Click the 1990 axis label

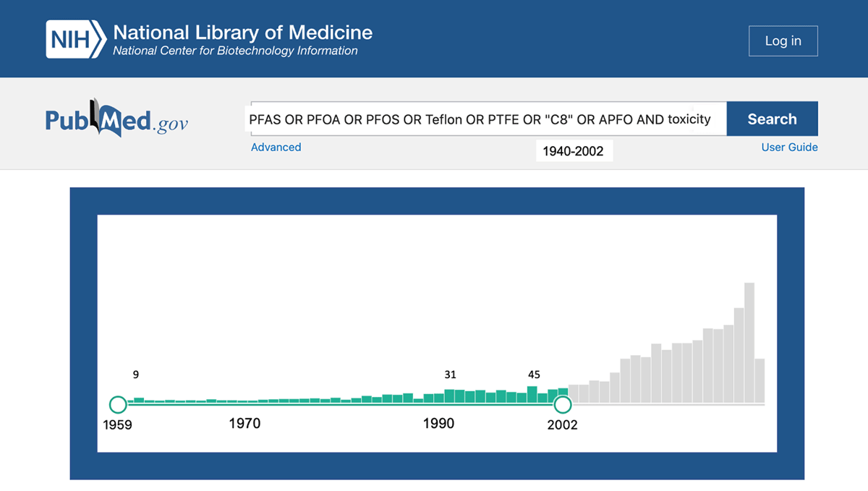click(x=438, y=423)
